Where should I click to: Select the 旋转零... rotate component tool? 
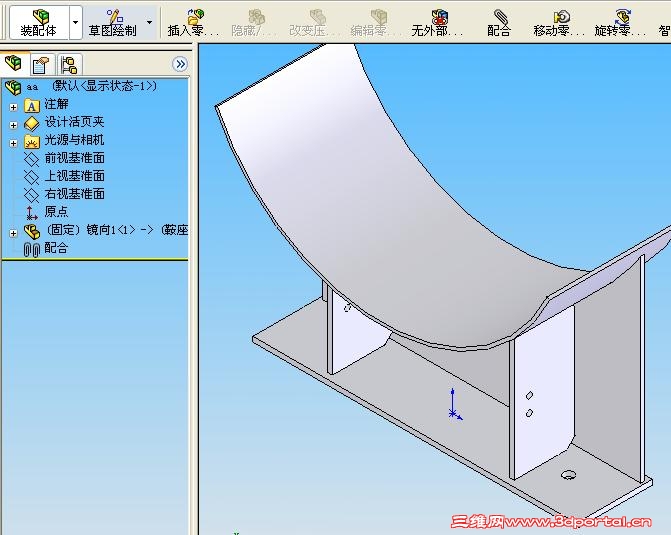pyautogui.click(x=621, y=23)
